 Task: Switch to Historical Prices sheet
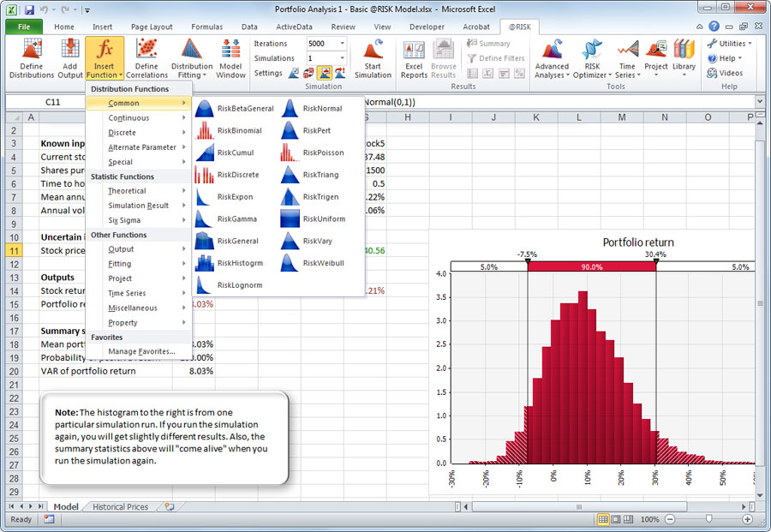121,507
